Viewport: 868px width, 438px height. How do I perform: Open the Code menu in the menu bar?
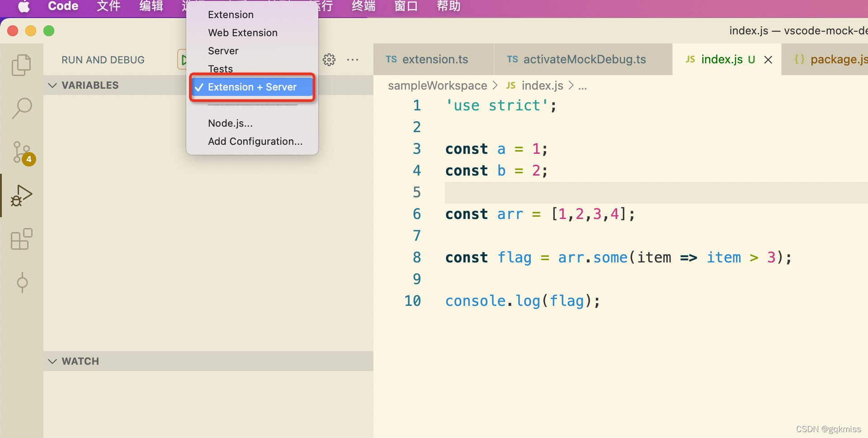tap(63, 6)
